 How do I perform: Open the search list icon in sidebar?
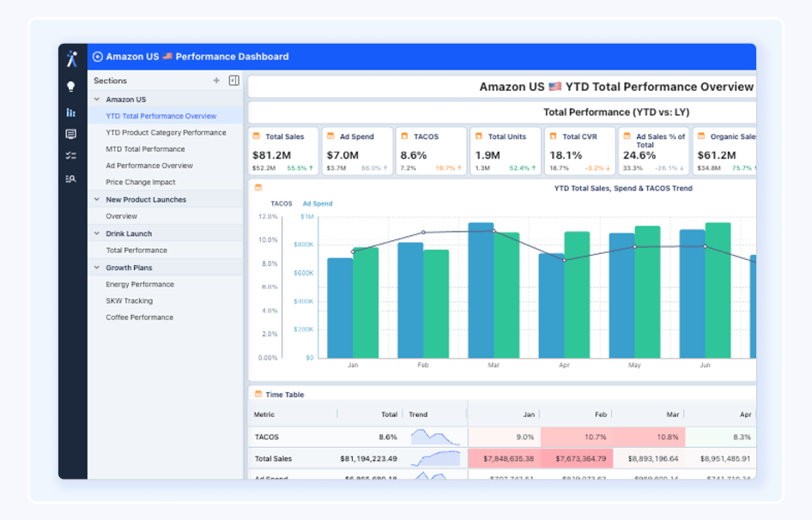point(72,178)
